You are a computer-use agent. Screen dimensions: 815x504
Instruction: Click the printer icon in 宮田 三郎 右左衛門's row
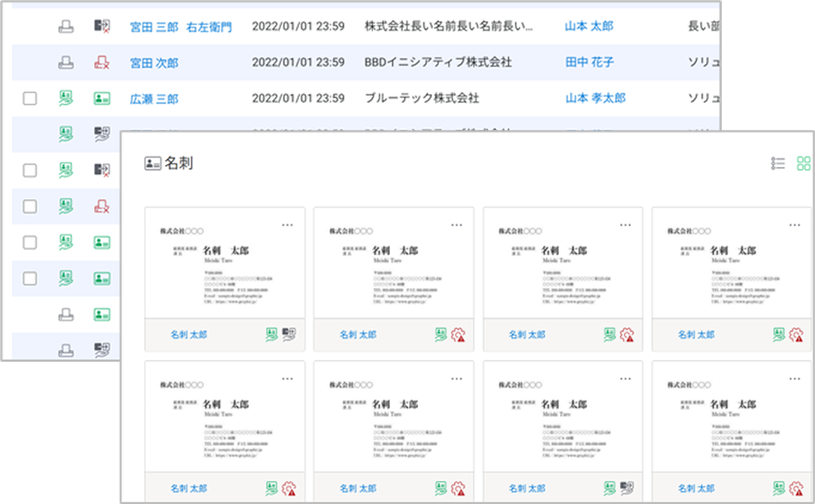point(66,26)
